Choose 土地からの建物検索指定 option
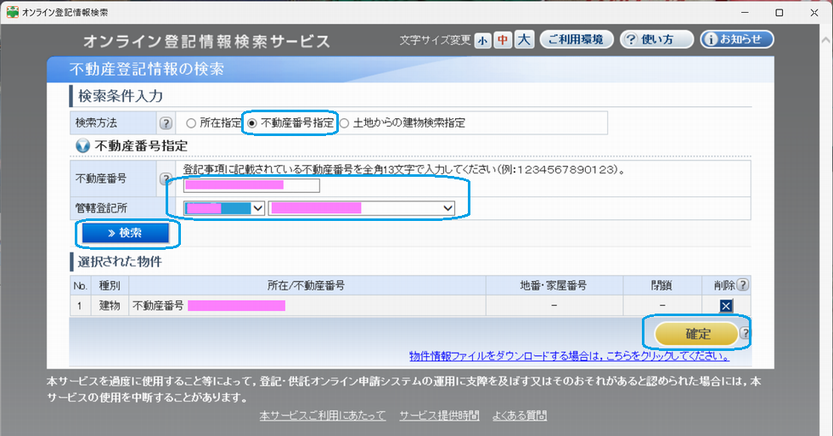The width and height of the screenshot is (833, 436). point(345,123)
